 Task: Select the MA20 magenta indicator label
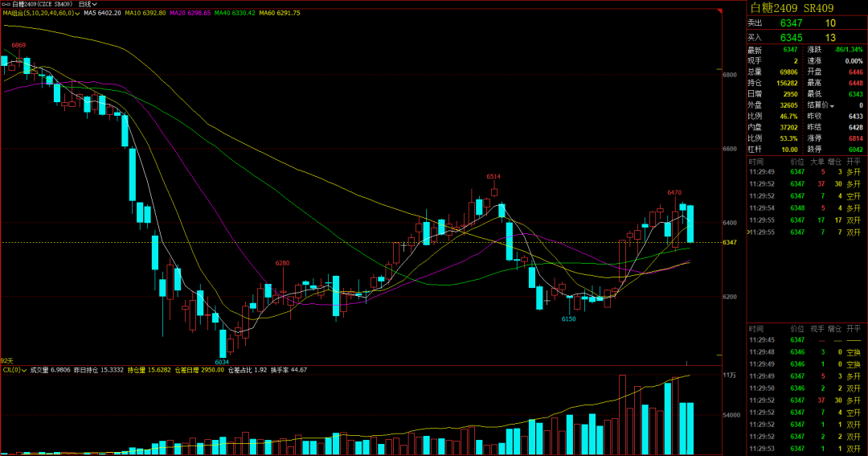(190, 14)
